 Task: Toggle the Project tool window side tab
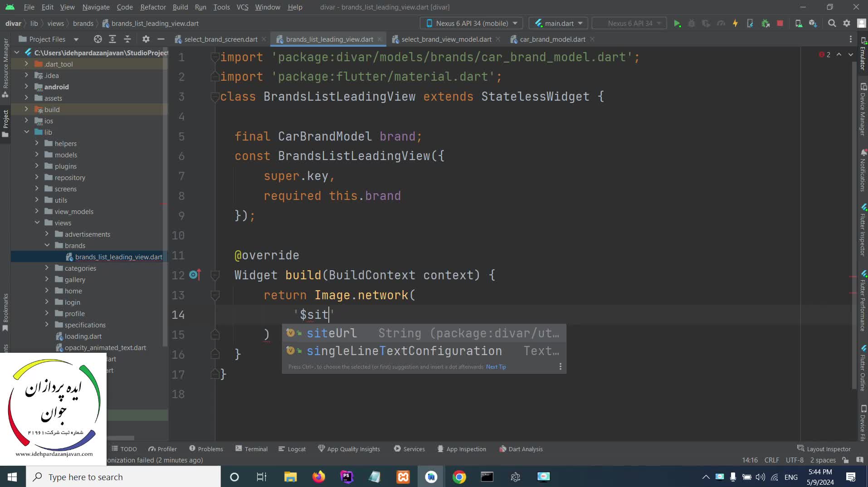5,122
